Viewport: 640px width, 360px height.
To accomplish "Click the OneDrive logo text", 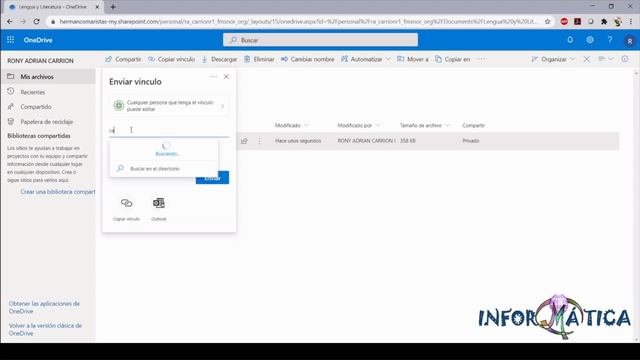I will 38,40.
